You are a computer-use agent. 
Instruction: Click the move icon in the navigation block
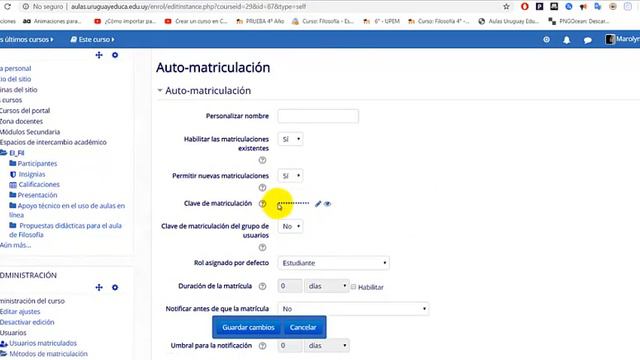pyautogui.click(x=99, y=55)
